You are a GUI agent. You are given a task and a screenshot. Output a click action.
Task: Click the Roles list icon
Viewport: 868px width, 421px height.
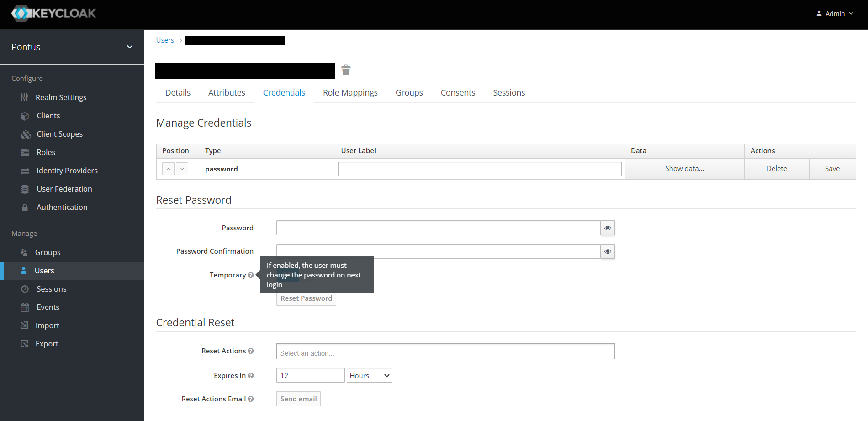(25, 153)
